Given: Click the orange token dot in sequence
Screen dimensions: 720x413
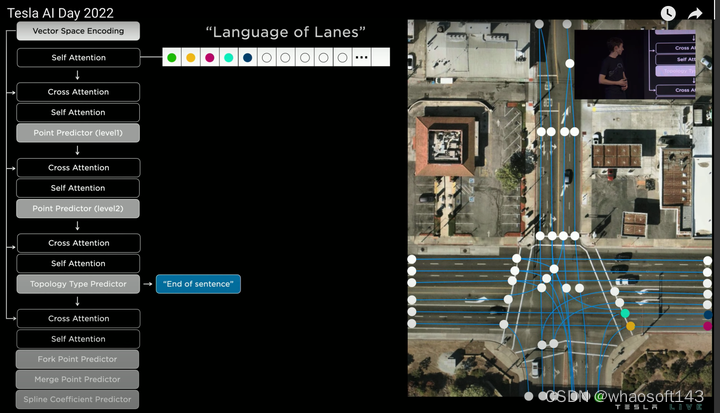Looking at the screenshot, I should click(191, 57).
